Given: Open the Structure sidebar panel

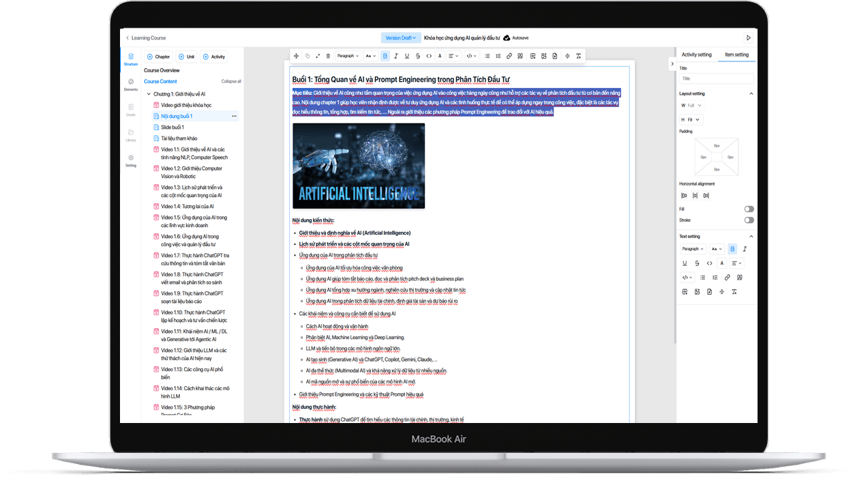Looking at the screenshot, I should coord(130,59).
